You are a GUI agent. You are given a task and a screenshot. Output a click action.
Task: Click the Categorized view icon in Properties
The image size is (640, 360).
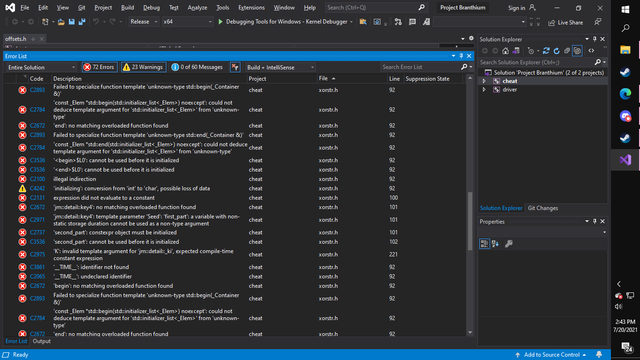484,244
